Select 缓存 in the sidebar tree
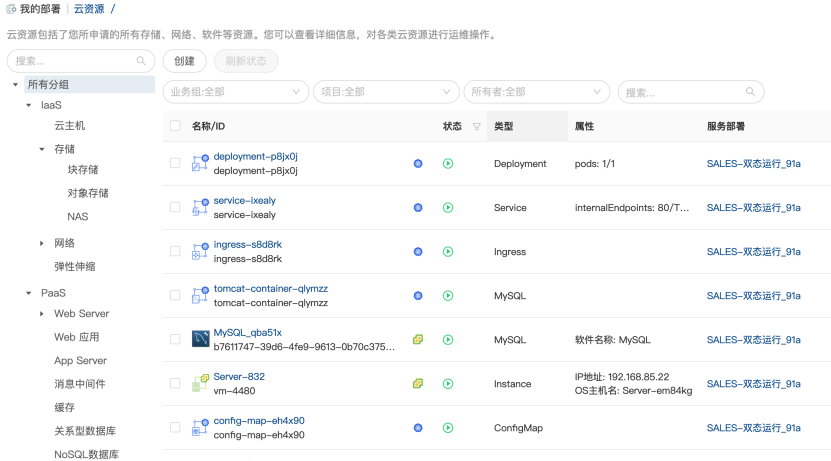Image resolution: width=831 pixels, height=461 pixels. [64, 407]
